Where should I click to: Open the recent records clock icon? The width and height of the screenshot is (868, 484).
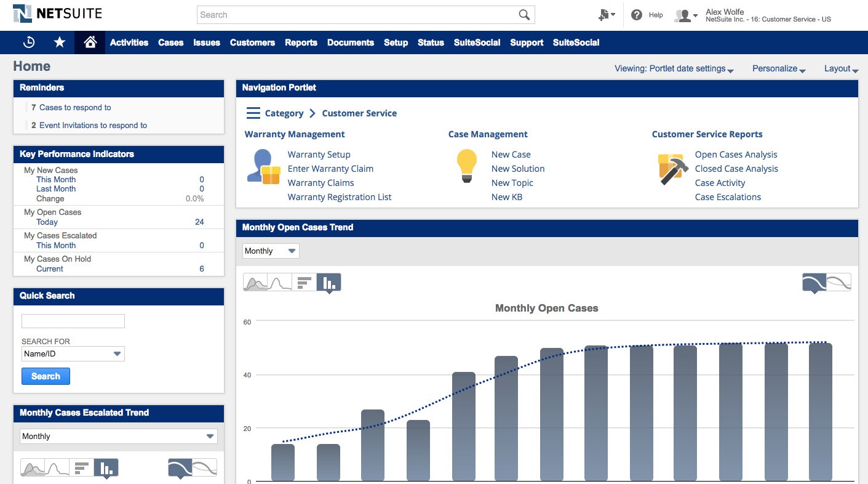click(x=29, y=42)
